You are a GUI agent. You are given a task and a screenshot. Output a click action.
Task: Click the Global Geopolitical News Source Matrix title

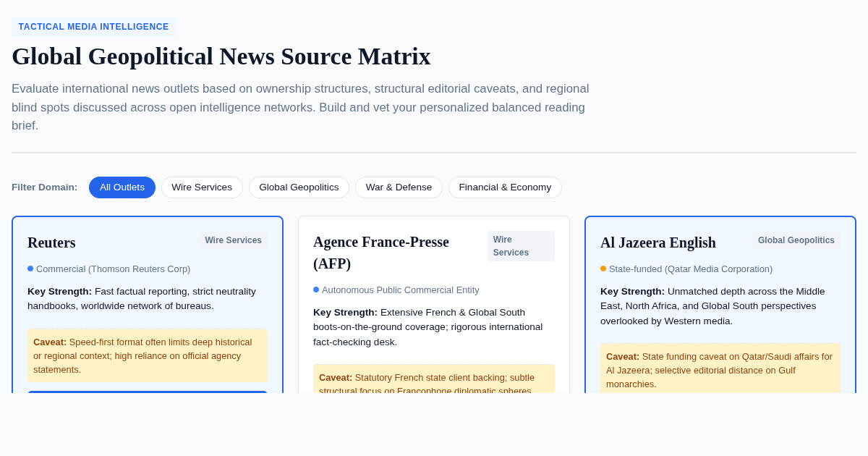coord(221,56)
